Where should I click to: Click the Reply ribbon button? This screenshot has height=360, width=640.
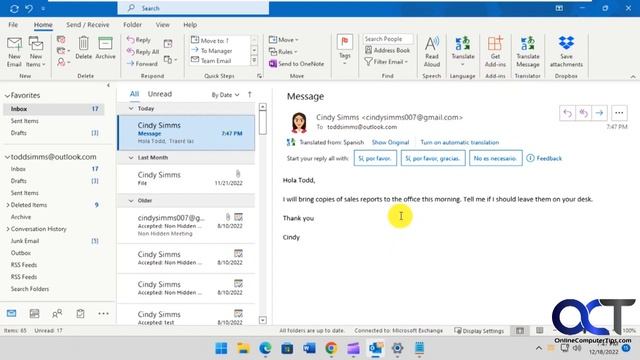coord(139,40)
